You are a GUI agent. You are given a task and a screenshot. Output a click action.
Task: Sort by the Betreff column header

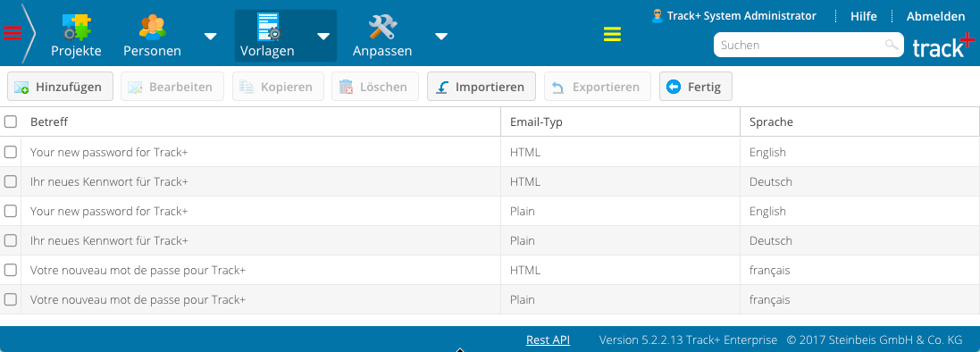[261, 122]
